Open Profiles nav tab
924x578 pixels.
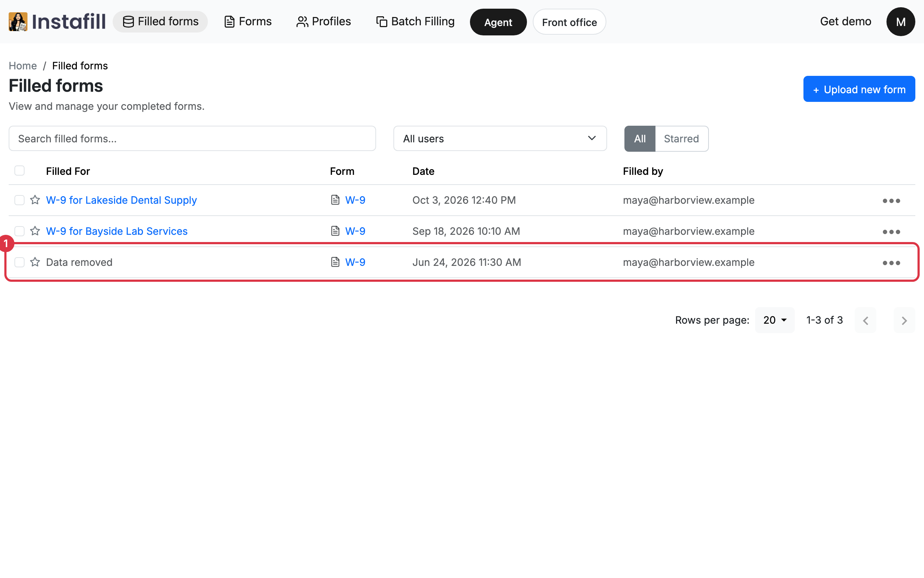click(323, 21)
